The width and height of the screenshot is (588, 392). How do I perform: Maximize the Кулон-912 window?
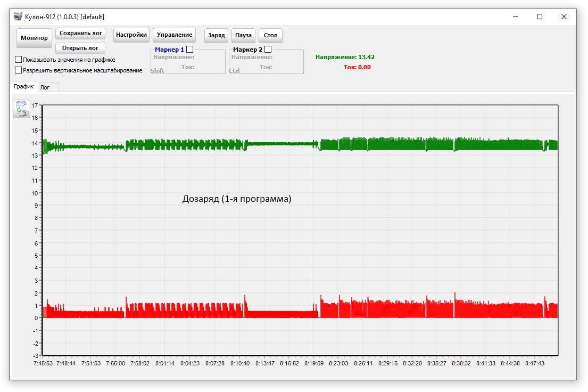tap(540, 17)
